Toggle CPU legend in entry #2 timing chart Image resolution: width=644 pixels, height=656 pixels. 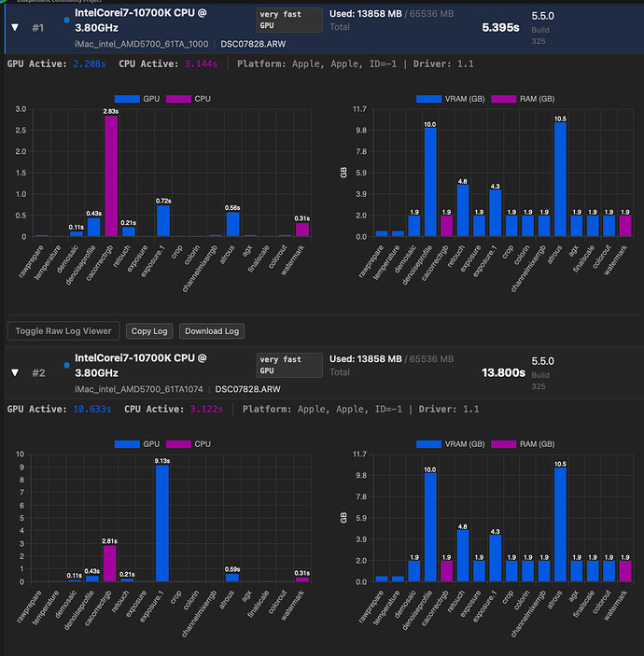[189, 444]
